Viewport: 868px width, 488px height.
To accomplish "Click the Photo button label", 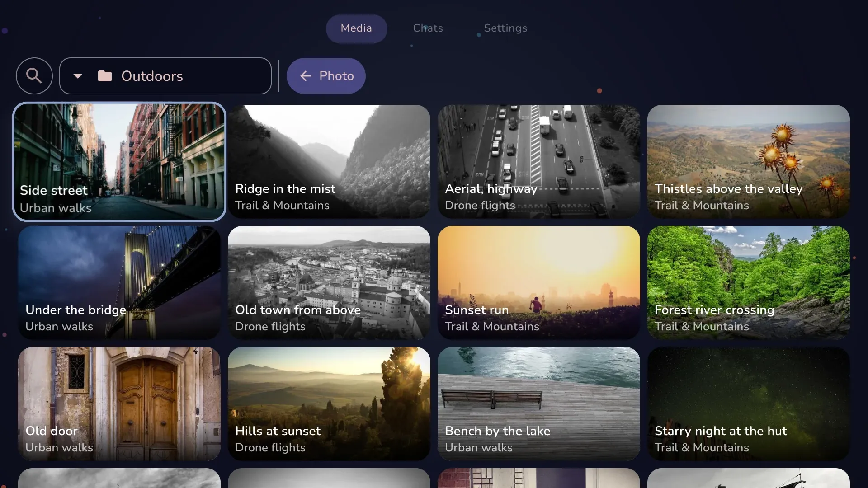I will (336, 76).
